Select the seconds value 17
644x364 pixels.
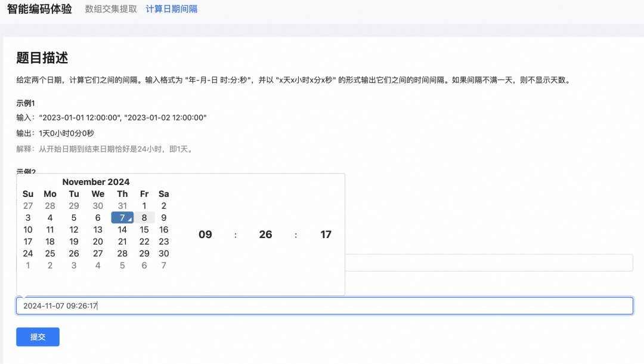pyautogui.click(x=326, y=235)
